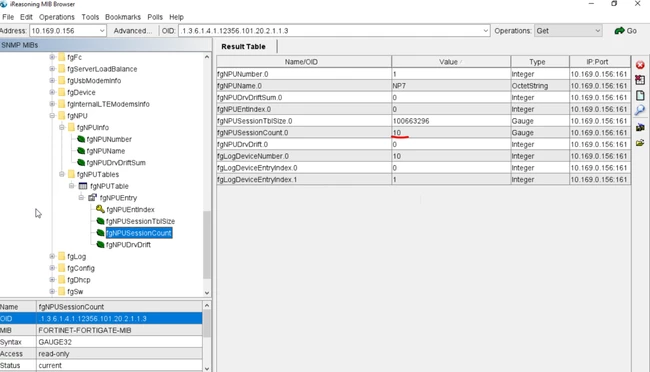Click inside the OID input field

coord(330,31)
